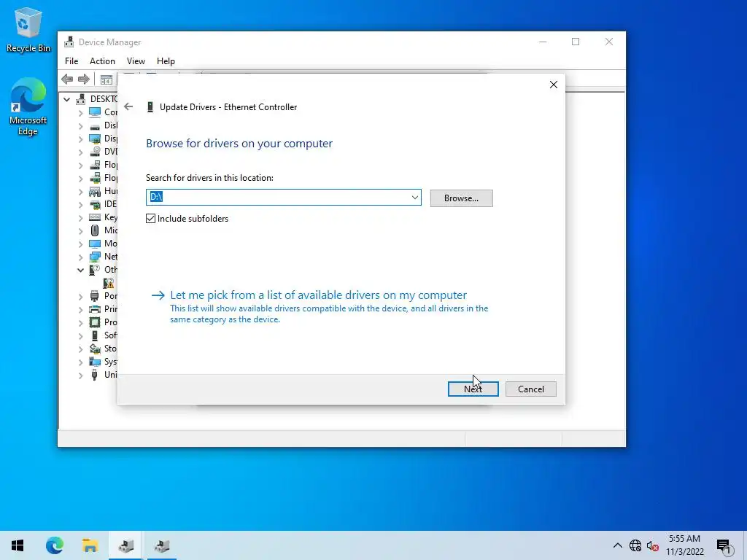Image resolution: width=747 pixels, height=560 pixels.
Task: Expand the IDE controllers tree node
Action: coord(80,205)
